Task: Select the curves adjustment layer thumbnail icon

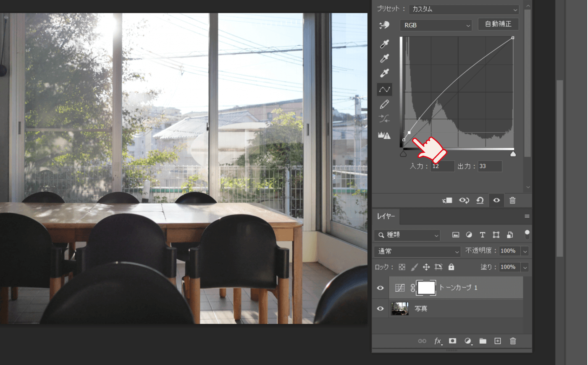Action: pos(400,288)
